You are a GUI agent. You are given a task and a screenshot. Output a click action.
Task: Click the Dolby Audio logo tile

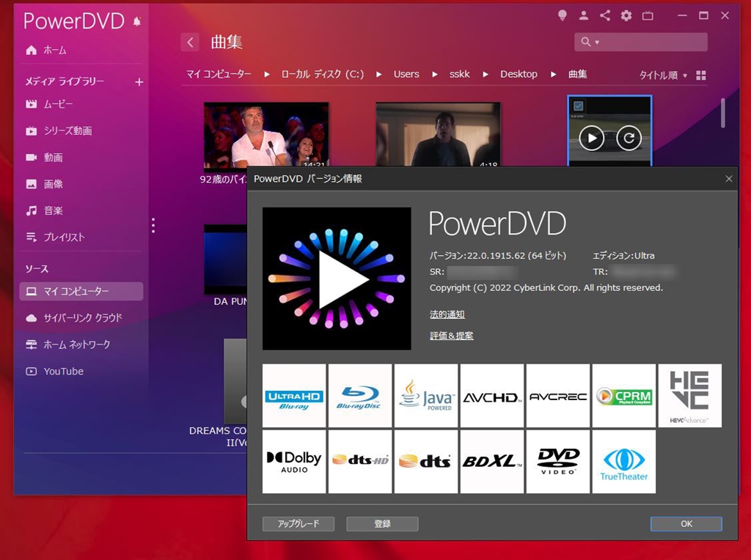click(x=294, y=461)
